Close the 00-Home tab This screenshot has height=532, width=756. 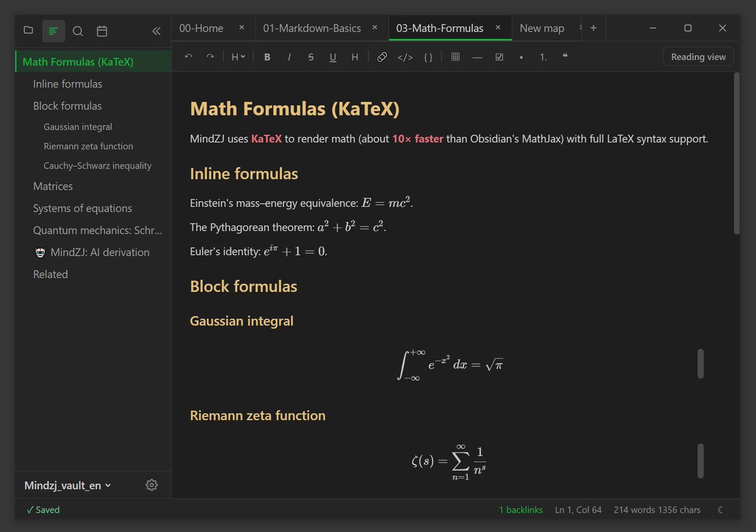click(x=241, y=28)
